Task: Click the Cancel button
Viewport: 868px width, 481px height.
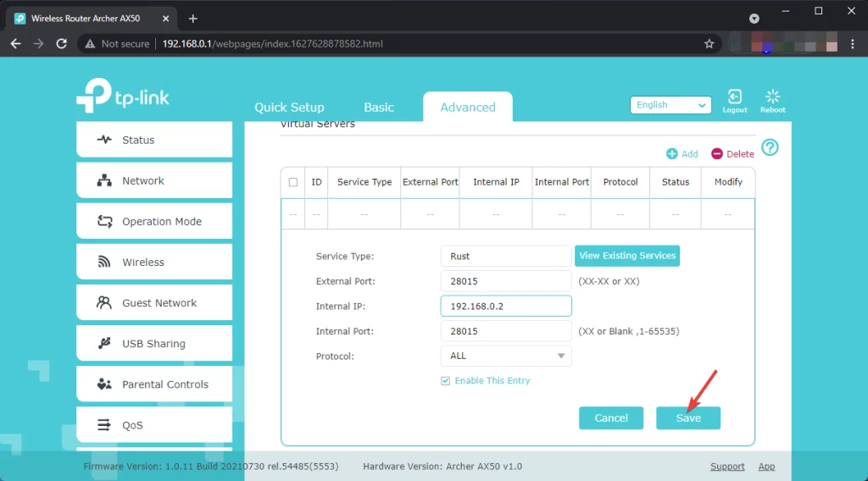Action: (x=611, y=418)
